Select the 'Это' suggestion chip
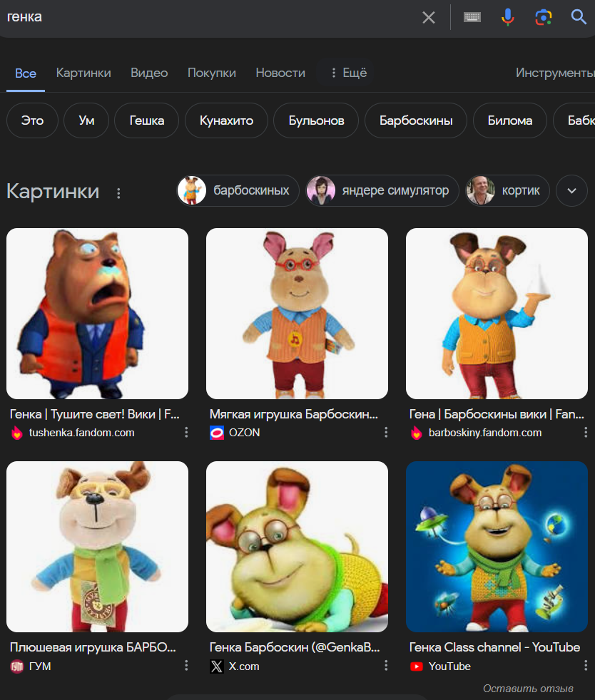Image resolution: width=595 pixels, height=700 pixels. [x=32, y=120]
